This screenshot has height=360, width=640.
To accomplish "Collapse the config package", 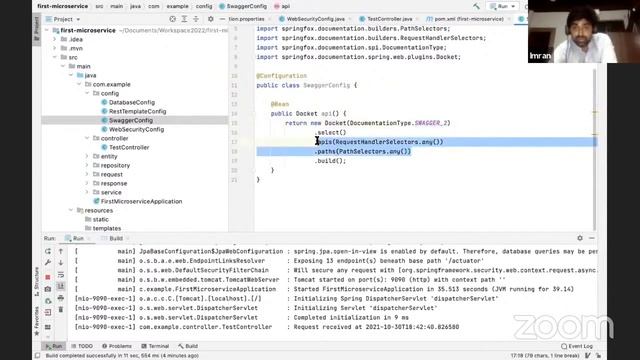I will click(x=87, y=93).
